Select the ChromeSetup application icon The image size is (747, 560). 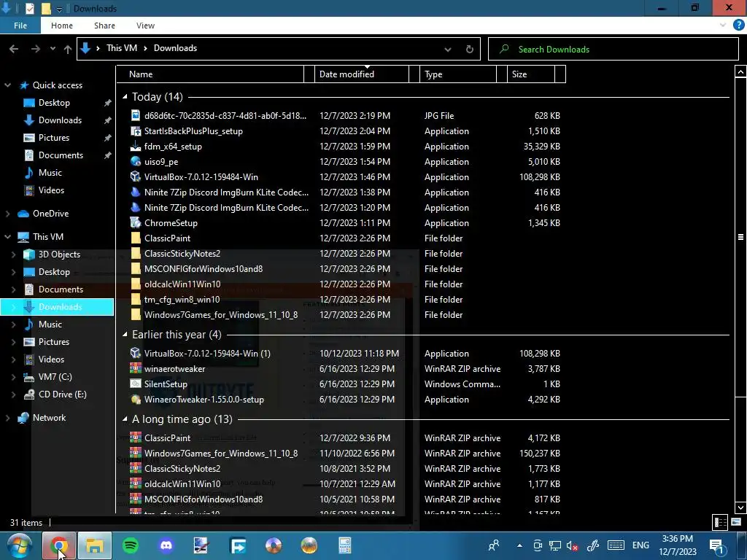pyautogui.click(x=136, y=222)
